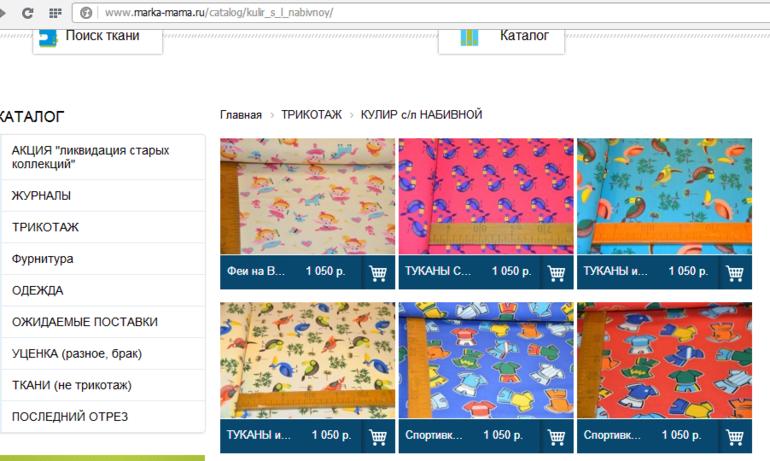Screen dimensions: 770x461
Task: Open the 'Поиск ткани' search tab
Action: [98, 38]
